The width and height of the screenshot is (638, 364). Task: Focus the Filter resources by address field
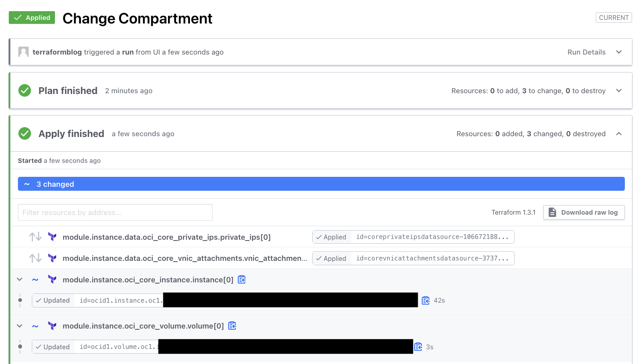pos(115,212)
